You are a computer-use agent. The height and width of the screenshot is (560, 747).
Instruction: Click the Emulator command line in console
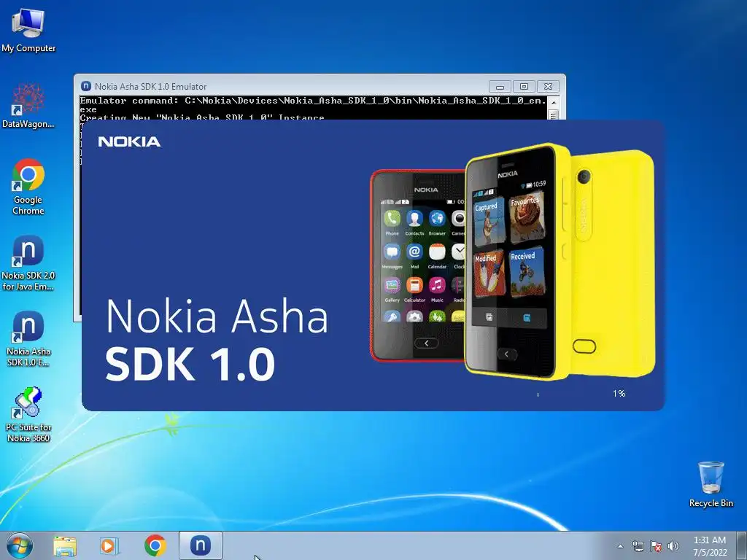pyautogui.click(x=313, y=105)
